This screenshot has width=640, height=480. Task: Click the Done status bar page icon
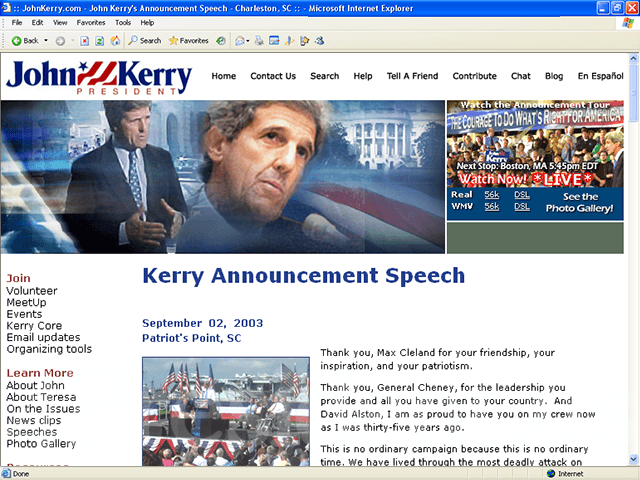(6, 473)
